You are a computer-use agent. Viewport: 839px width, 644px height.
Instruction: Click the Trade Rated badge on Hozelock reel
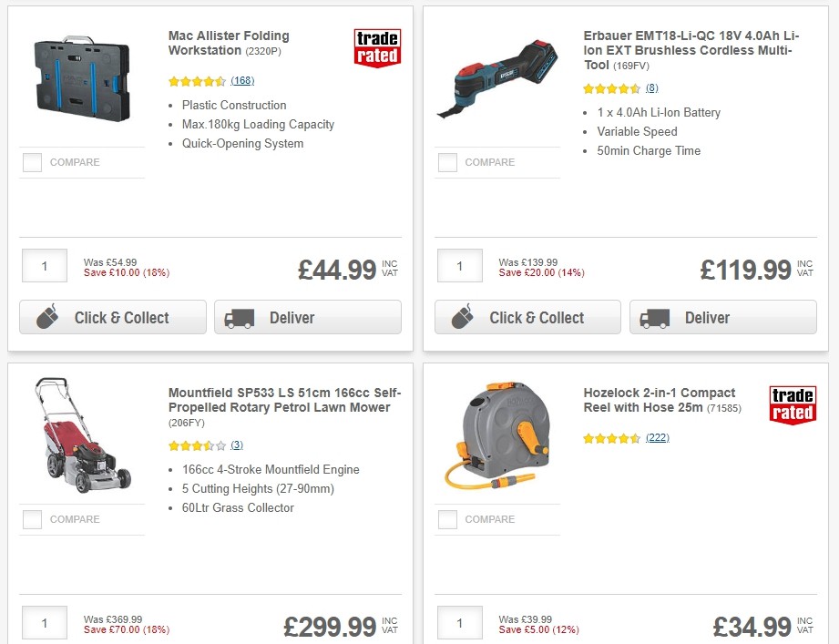tap(793, 402)
